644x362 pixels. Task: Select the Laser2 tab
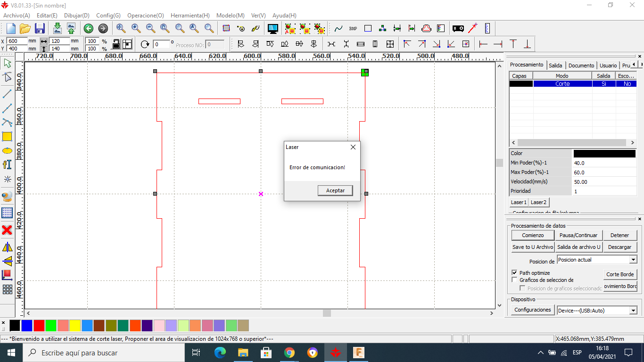click(x=538, y=202)
